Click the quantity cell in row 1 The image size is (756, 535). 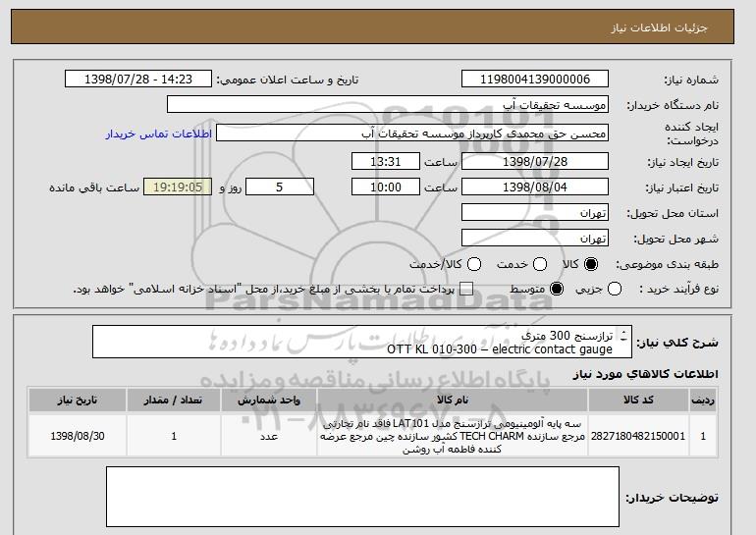coord(174,436)
